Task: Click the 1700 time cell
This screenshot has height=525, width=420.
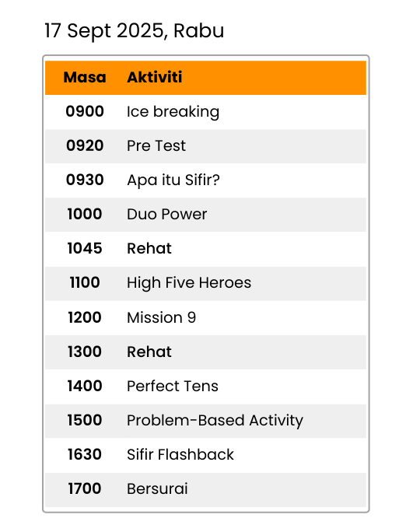Action: click(x=85, y=489)
